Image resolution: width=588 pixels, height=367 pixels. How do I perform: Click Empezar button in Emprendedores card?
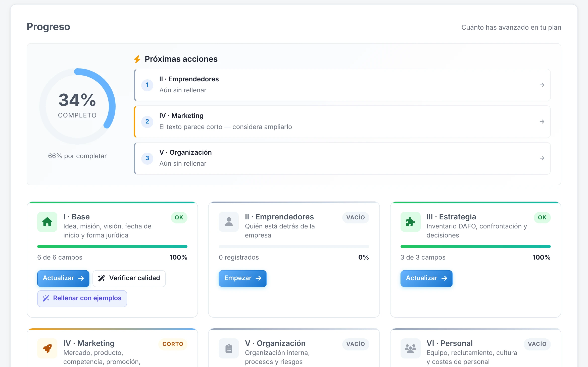pos(243,278)
